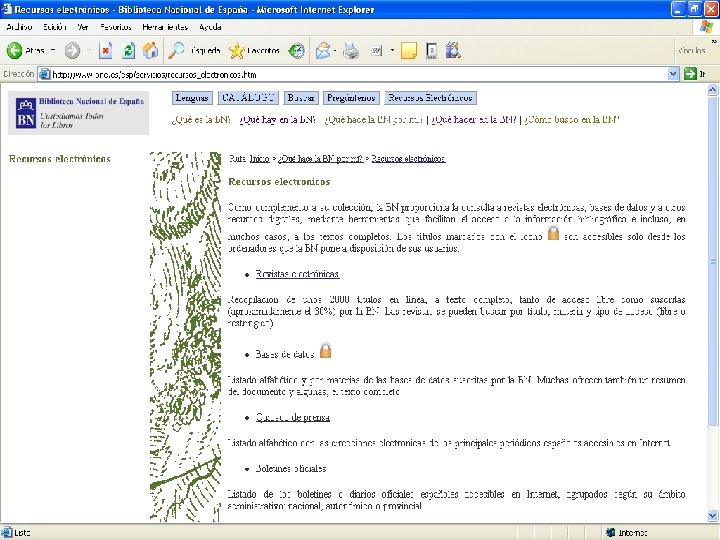The width and height of the screenshot is (720, 540).
Task: Click Internet zone icon in status bar
Action: pyautogui.click(x=610, y=533)
